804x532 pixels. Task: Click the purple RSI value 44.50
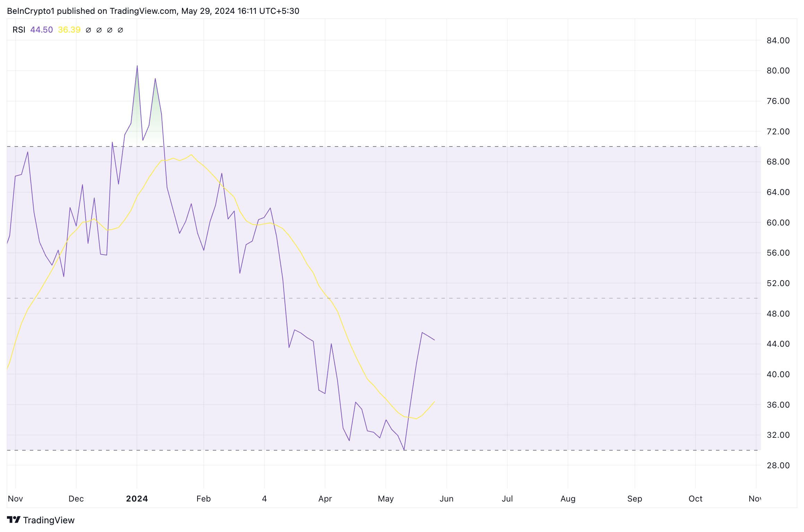click(42, 30)
